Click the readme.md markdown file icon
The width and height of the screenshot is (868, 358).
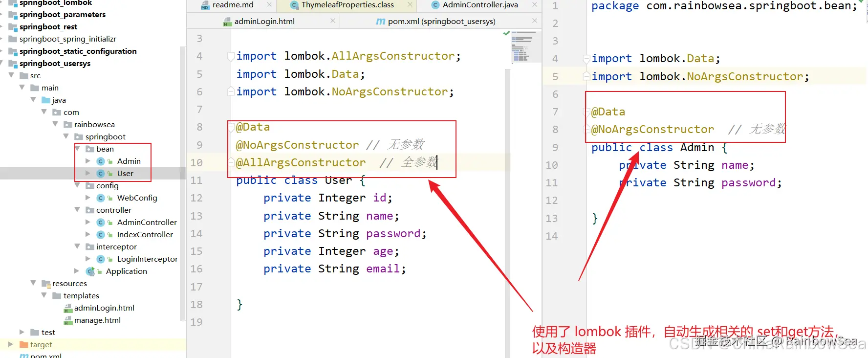[205, 5]
